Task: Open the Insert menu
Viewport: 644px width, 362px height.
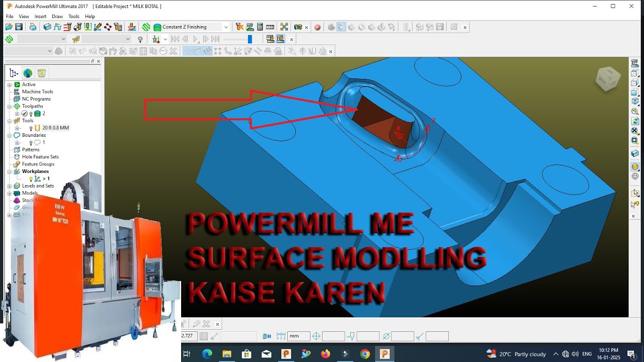Action: pyautogui.click(x=40, y=17)
